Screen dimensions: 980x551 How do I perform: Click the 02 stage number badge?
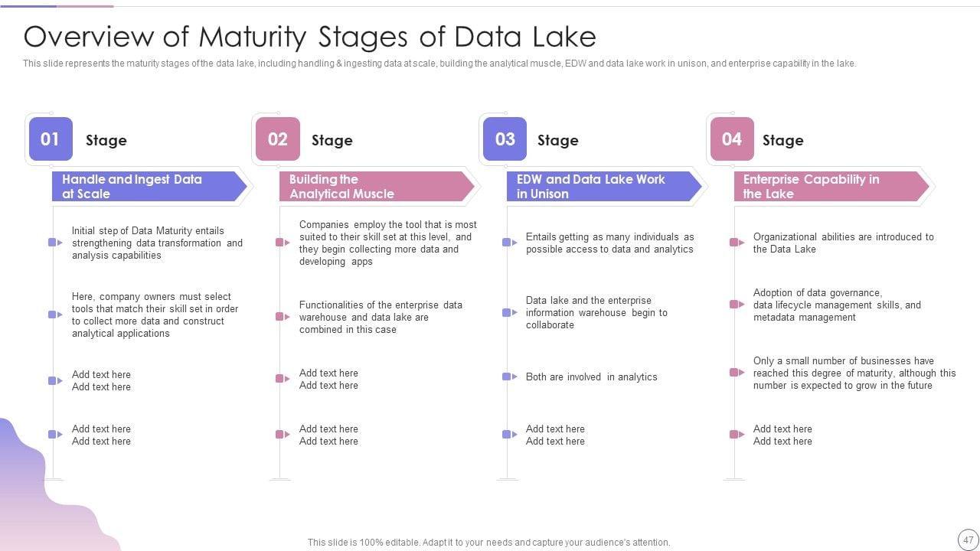pyautogui.click(x=277, y=139)
